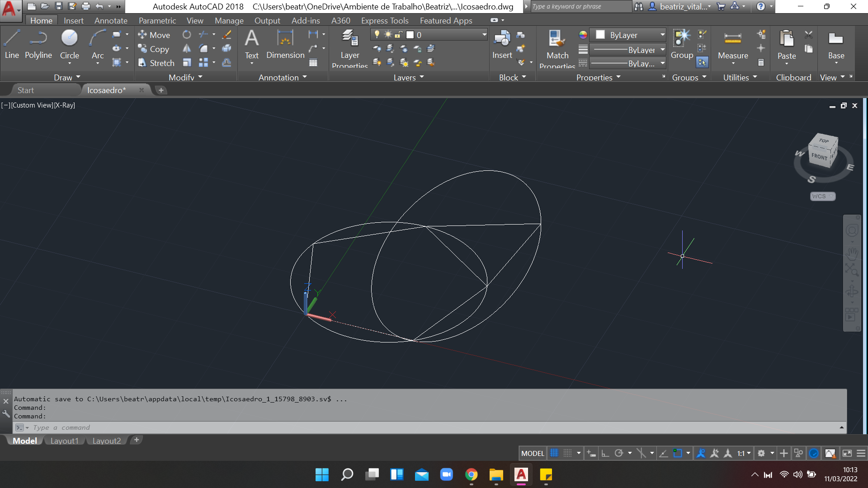Click the Rectangular Array tool icon
The height and width of the screenshot is (488, 868).
coord(204,62)
